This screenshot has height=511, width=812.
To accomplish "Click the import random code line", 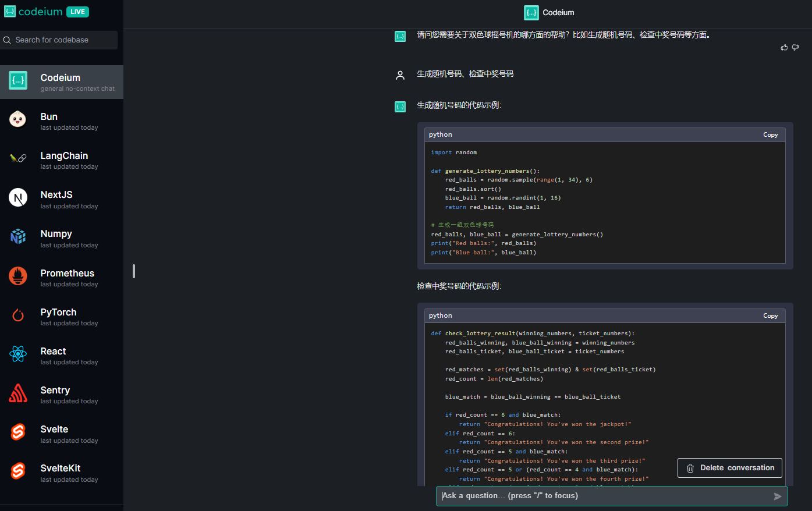I will 453,152.
